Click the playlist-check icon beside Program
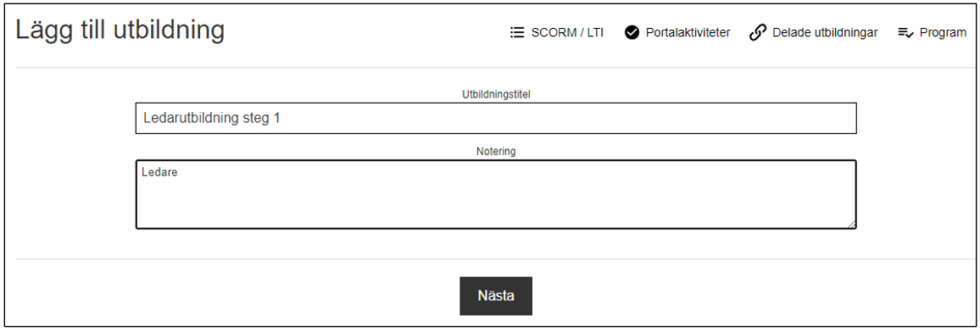 pos(906,32)
